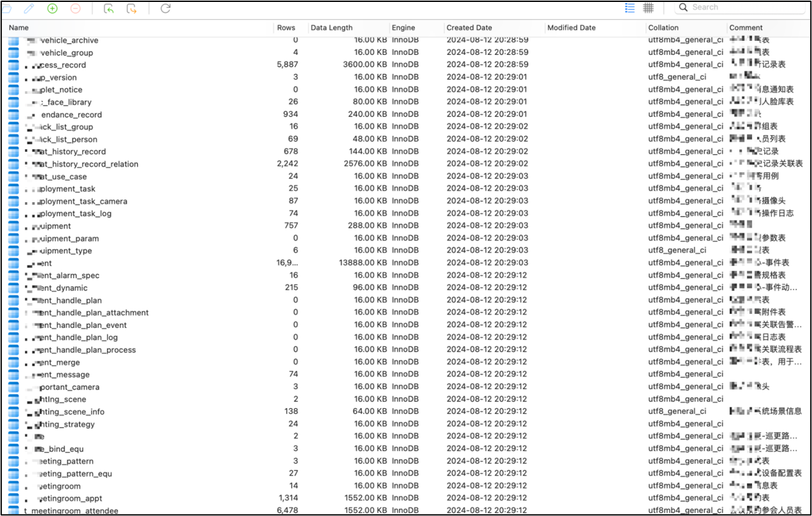Switch to grid view layout
Viewport: 812px width, 516px height.
[648, 8]
